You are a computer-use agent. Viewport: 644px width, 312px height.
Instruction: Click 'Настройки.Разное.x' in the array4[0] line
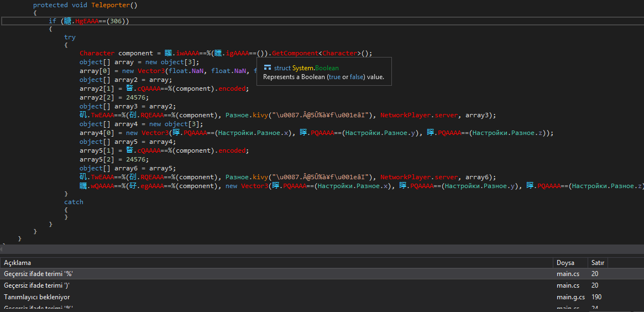(x=254, y=133)
